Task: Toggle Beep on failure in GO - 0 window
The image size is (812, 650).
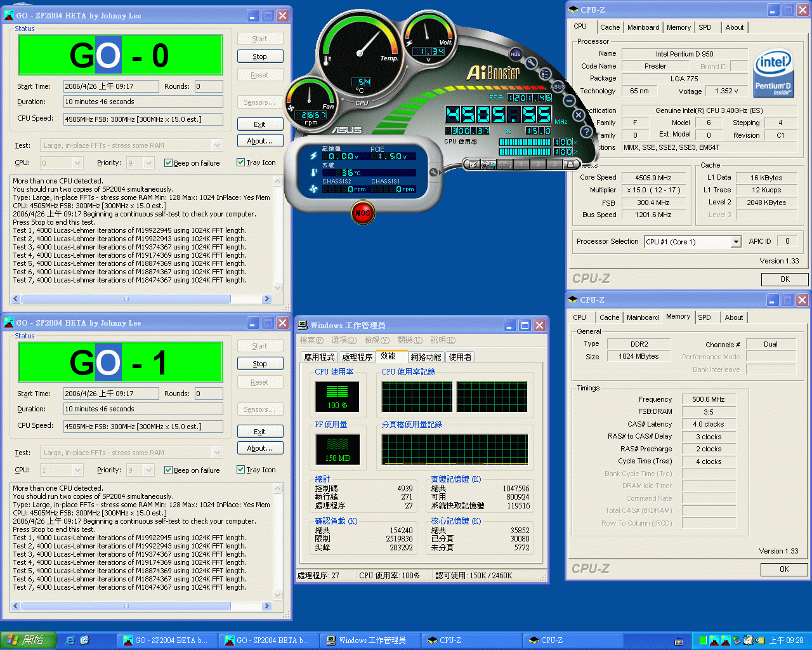Action: coord(169,163)
